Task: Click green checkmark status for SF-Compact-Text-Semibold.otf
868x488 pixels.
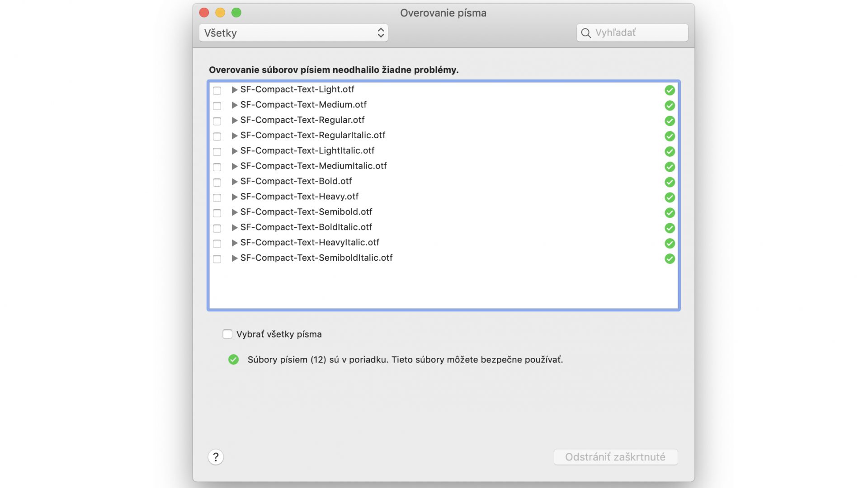Action: [x=670, y=213]
